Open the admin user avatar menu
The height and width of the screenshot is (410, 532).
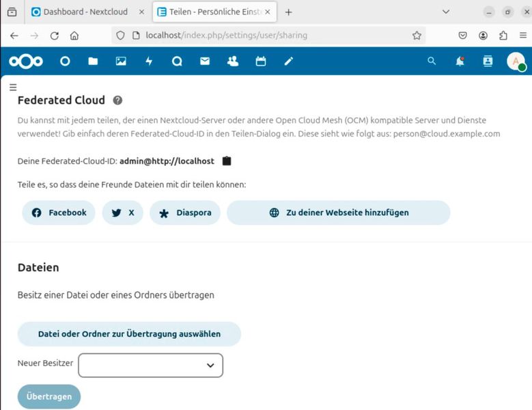click(516, 61)
